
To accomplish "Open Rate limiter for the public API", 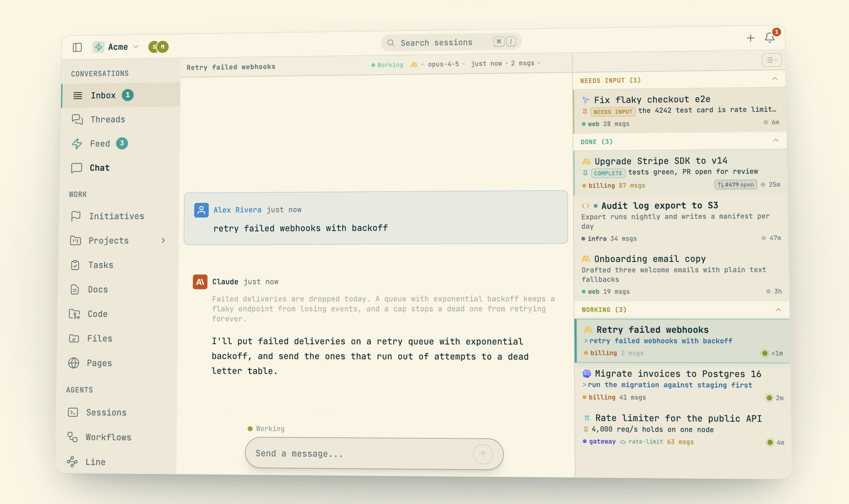I will coord(683,429).
